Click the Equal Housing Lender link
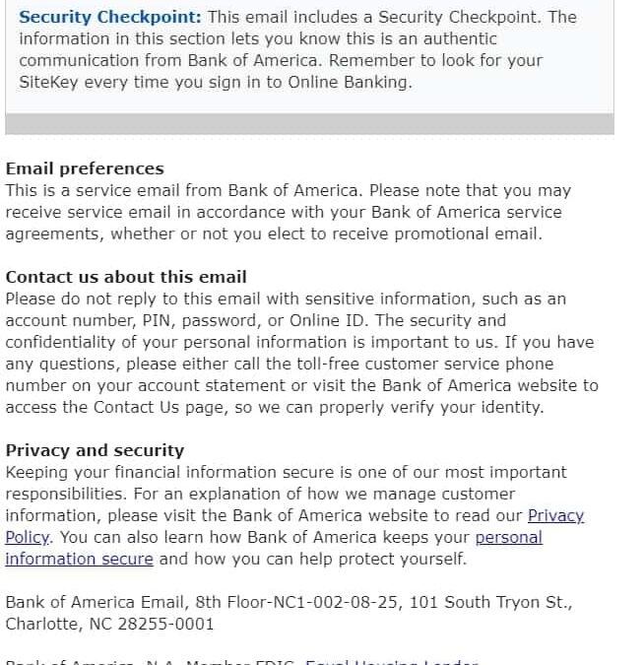This screenshot has height=665, width=644. (x=391, y=661)
